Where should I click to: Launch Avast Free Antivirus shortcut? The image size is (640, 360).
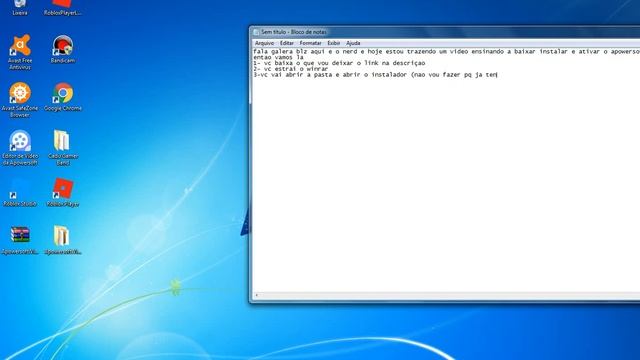tap(20, 52)
